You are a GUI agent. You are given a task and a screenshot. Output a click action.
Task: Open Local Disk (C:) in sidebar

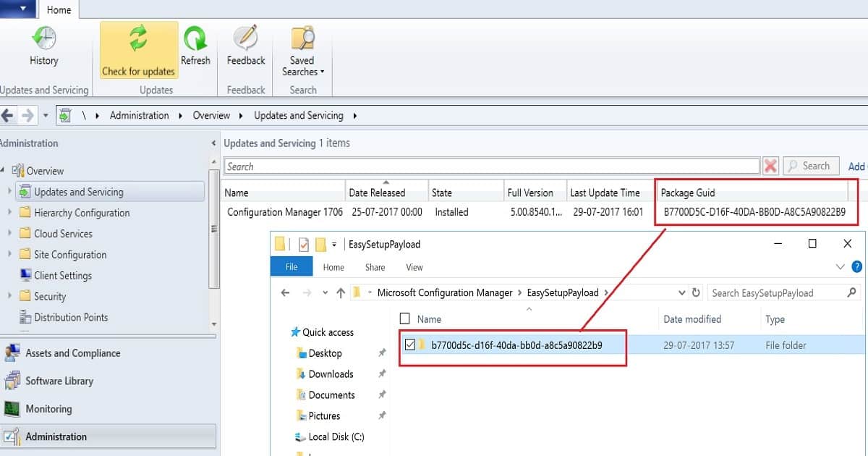coord(330,437)
